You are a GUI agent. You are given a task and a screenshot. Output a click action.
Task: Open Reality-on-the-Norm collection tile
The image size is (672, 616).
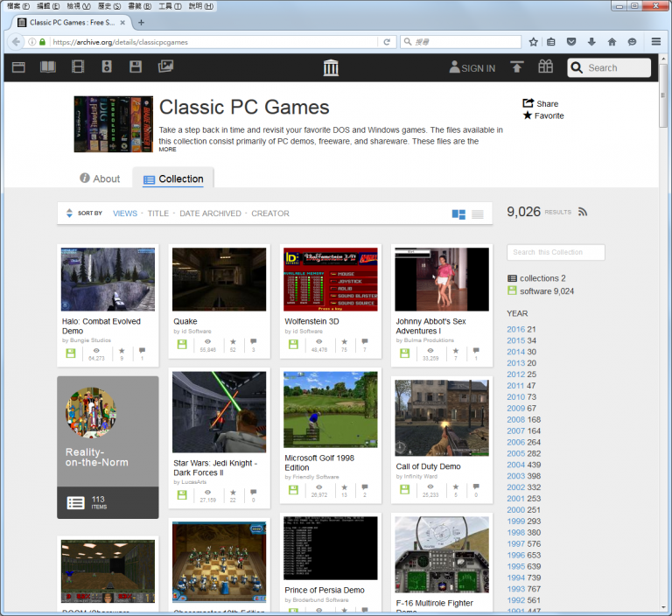108,447
